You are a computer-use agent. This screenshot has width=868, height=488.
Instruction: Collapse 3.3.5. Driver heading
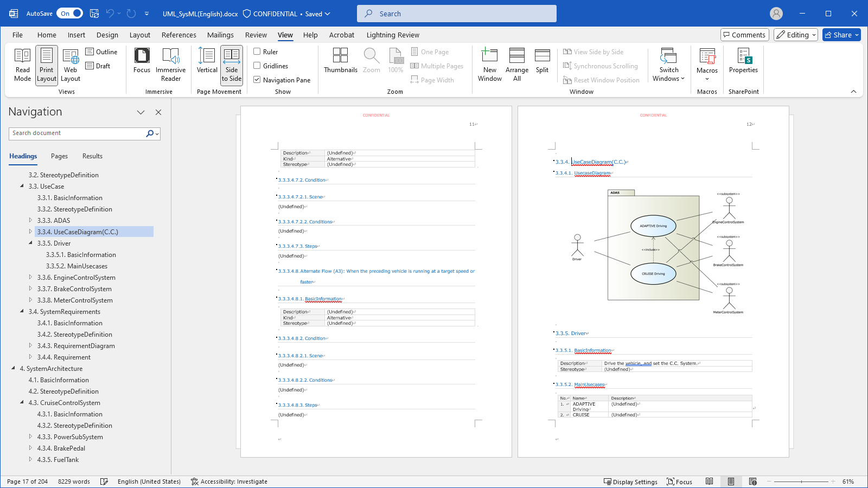click(x=30, y=243)
